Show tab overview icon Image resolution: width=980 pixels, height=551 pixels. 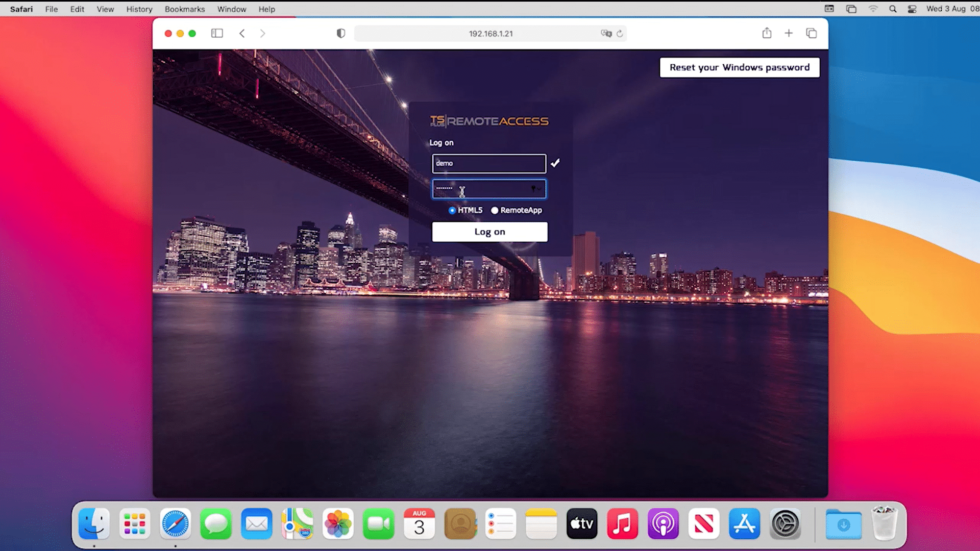pos(811,33)
